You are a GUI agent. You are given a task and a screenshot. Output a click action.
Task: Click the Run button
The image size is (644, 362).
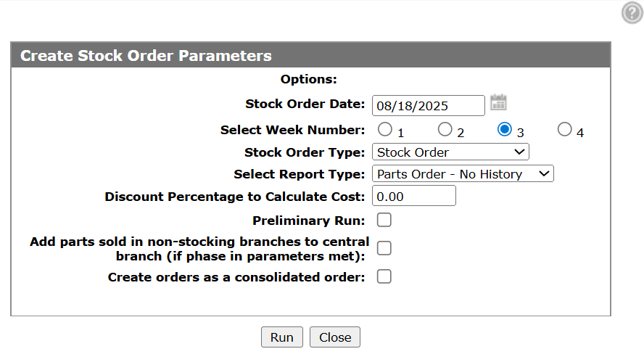tap(281, 337)
